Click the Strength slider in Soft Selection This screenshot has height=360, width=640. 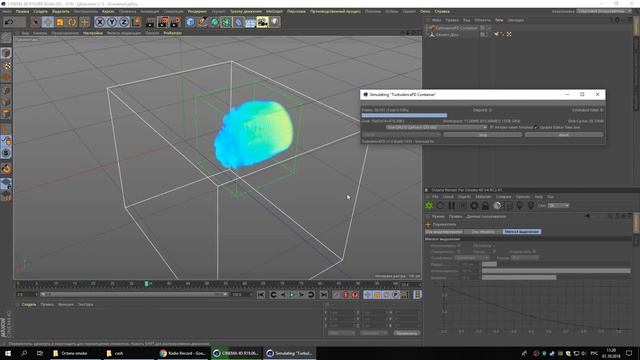pos(556,271)
